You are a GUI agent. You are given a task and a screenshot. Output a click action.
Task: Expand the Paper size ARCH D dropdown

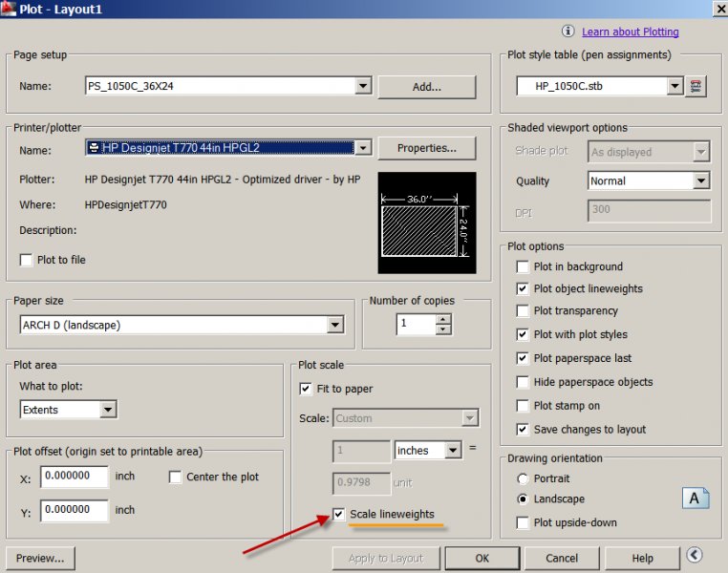pyautogui.click(x=335, y=325)
